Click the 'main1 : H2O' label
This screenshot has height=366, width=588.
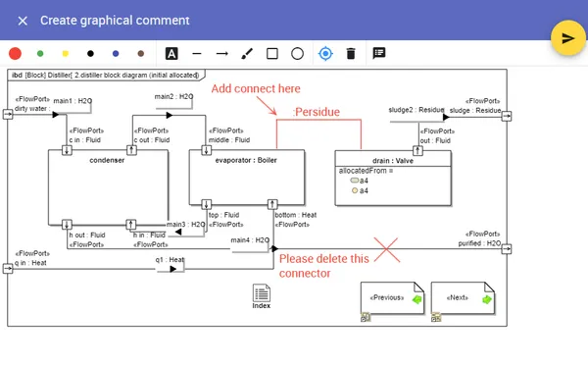(x=73, y=101)
